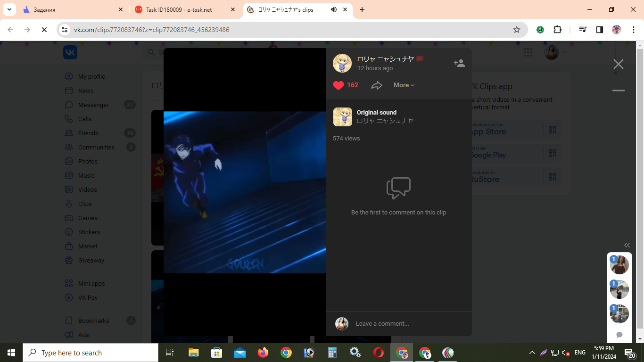Click the Music sidebar icon
The width and height of the screenshot is (644, 362).
click(69, 175)
